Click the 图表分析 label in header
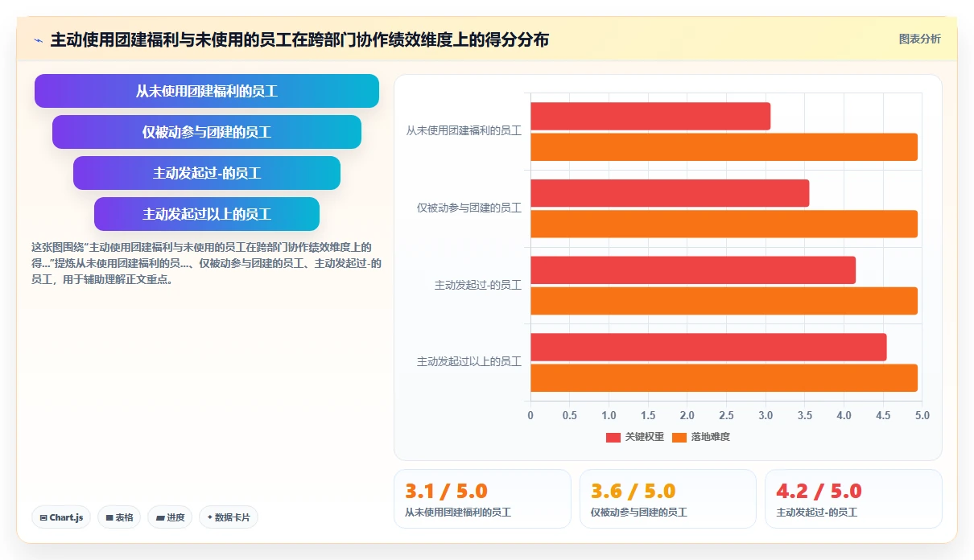This screenshot has width=974, height=560. pos(919,39)
